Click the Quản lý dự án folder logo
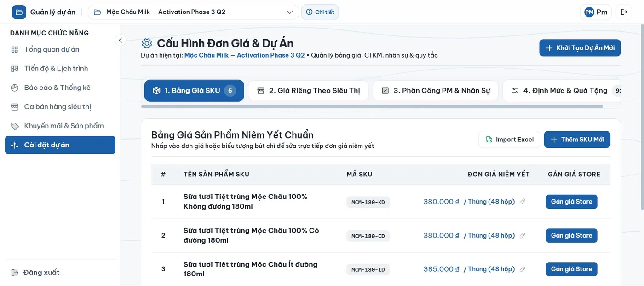 coord(19,12)
